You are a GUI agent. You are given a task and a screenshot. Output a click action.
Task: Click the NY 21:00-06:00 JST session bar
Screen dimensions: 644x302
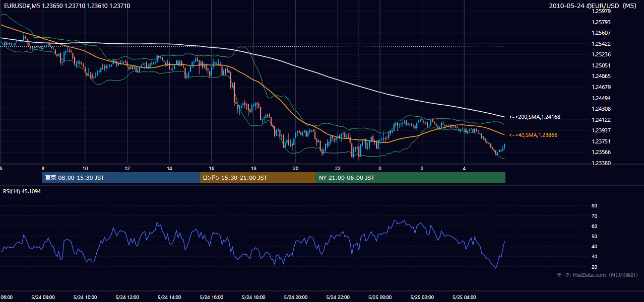coord(411,178)
